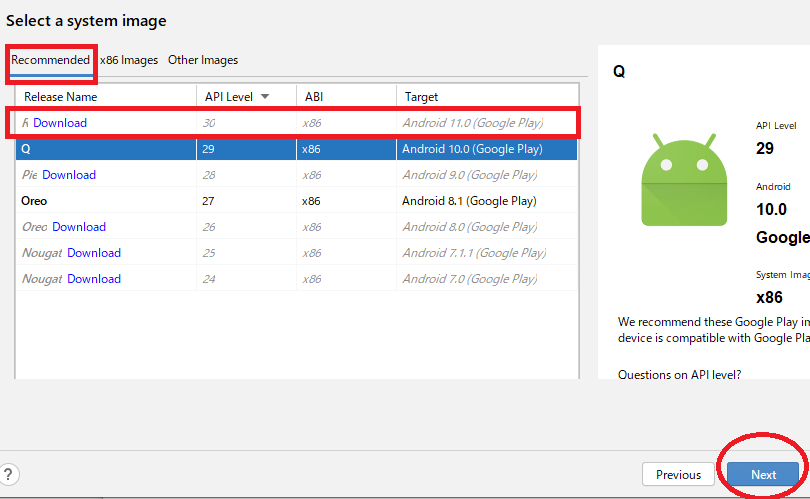Switch to the x86 Images tab
The image size is (810, 499).
click(129, 60)
